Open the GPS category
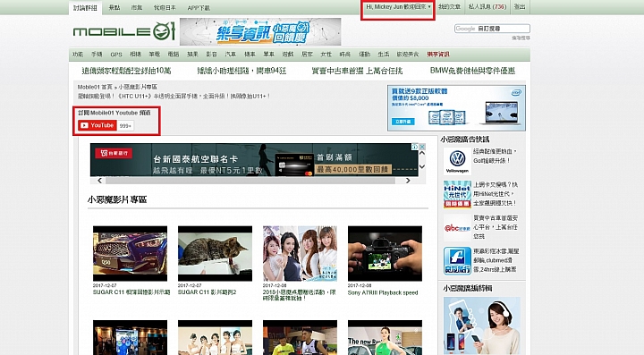Image resolution: width=644 pixels, height=355 pixels. click(116, 55)
